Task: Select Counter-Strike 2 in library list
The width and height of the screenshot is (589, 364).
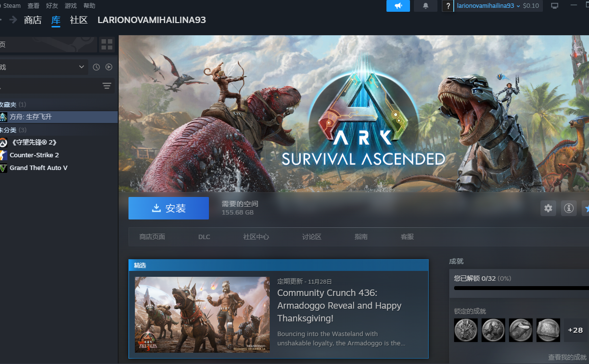Action: pos(34,155)
